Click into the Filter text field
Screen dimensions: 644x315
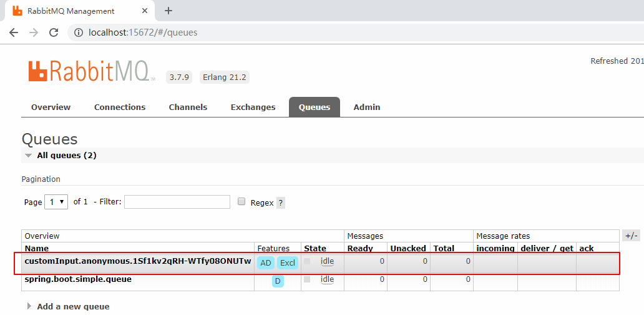[177, 202]
